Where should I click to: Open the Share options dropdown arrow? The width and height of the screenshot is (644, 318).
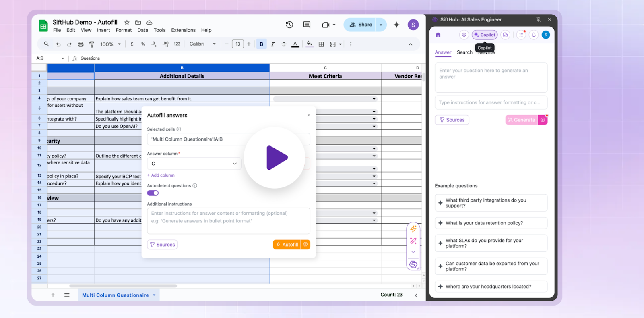381,25
